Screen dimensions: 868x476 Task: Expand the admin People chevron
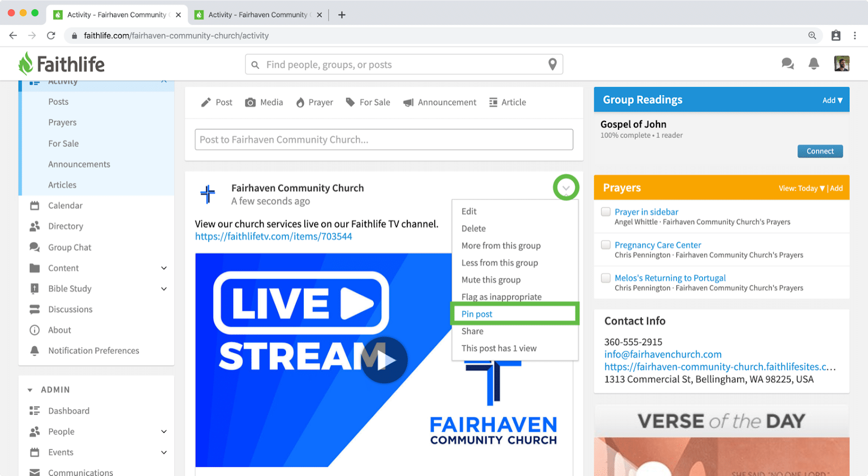tap(164, 431)
